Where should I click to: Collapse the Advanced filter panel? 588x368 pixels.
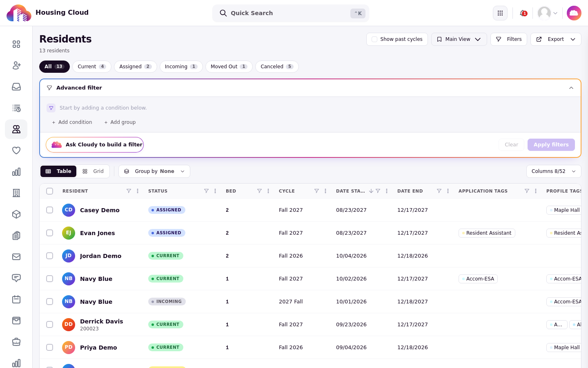click(571, 88)
